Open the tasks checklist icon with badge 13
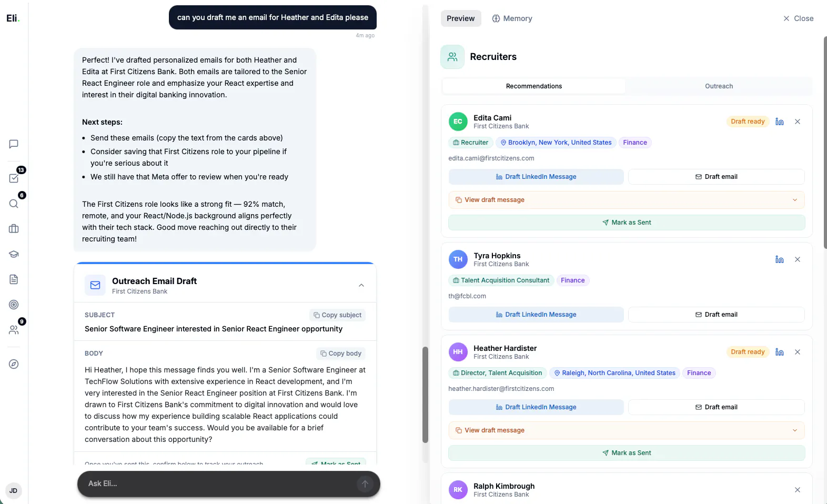Viewport: 827px width, 504px height. tap(14, 178)
